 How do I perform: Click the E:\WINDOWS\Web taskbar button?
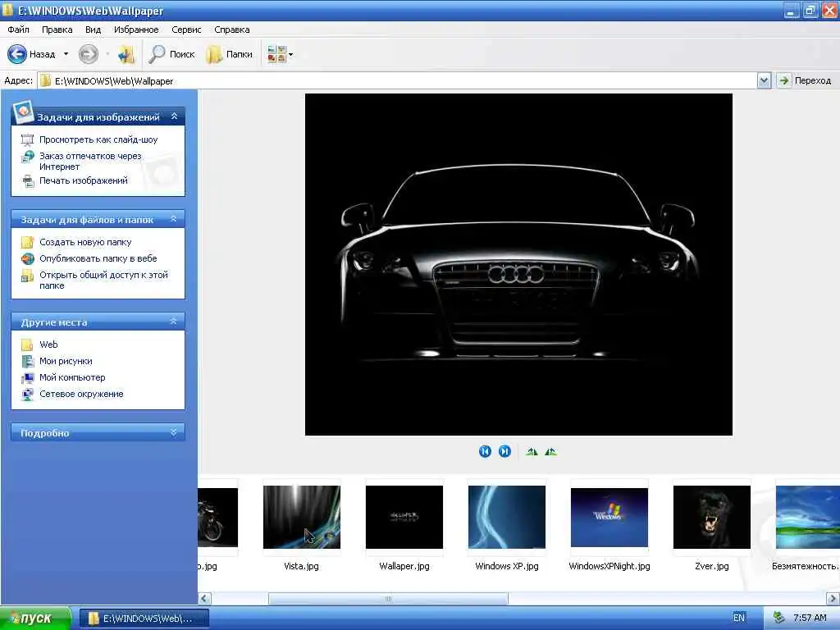pos(144,619)
